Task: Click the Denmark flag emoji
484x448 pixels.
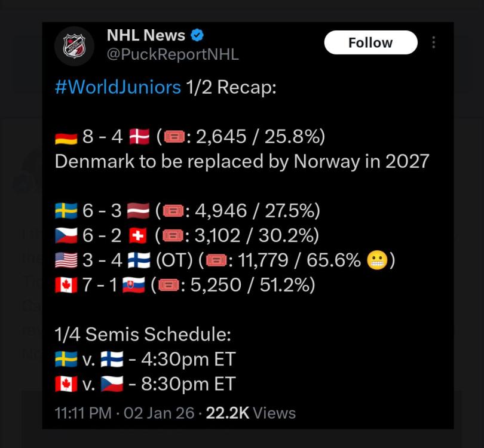Action: (139, 137)
